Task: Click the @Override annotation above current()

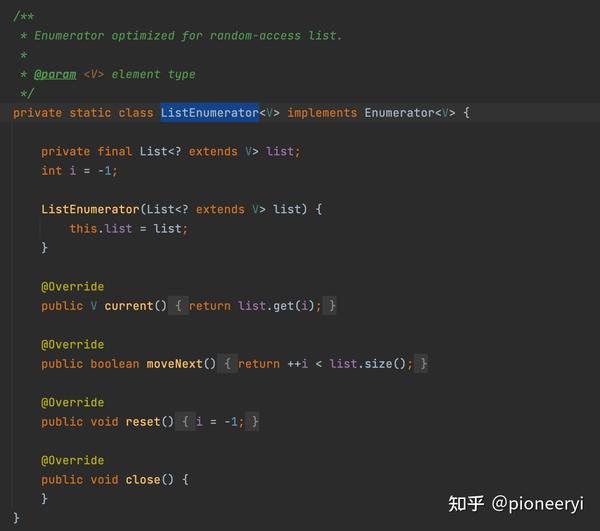Action: tap(72, 287)
